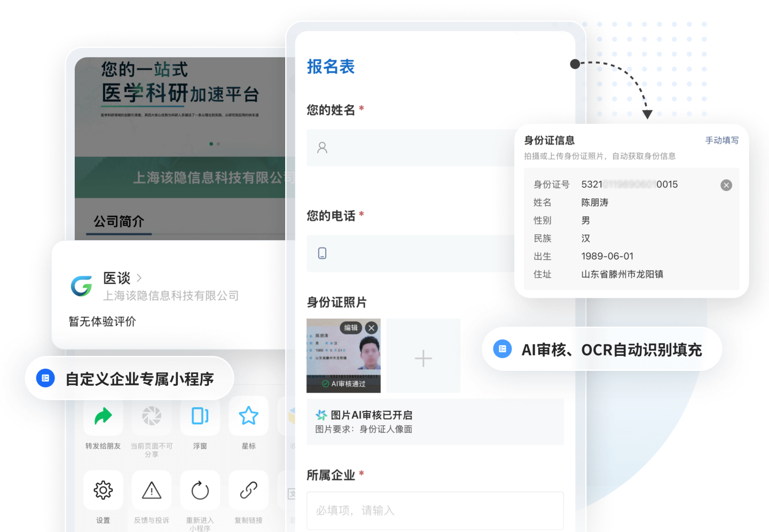Viewport: 769px width, 532px height.
Task: Click the green banner carousel dot
Action: click(211, 144)
